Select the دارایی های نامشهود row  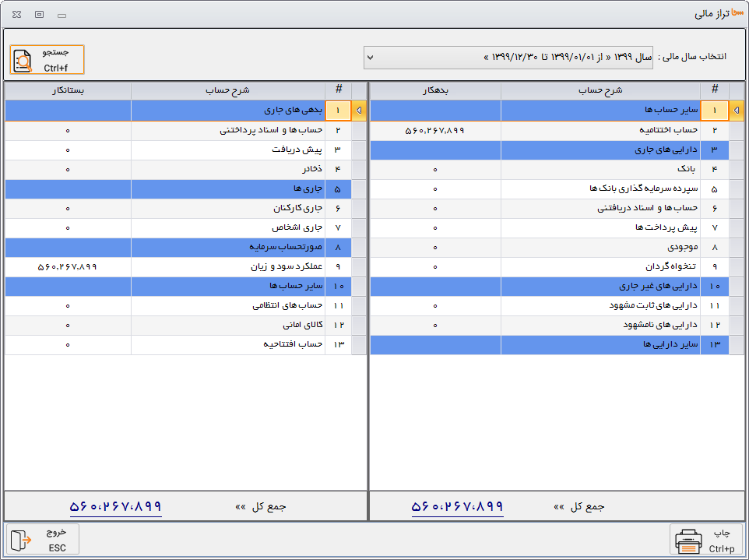(600, 325)
